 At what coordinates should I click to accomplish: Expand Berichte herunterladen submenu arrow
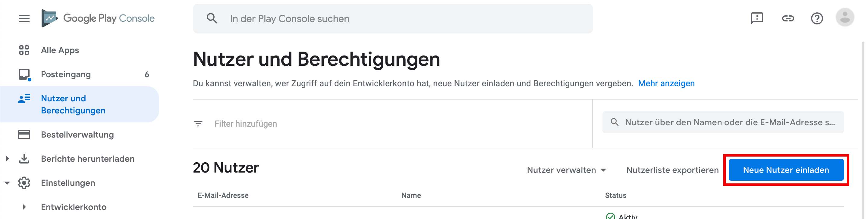click(x=8, y=159)
